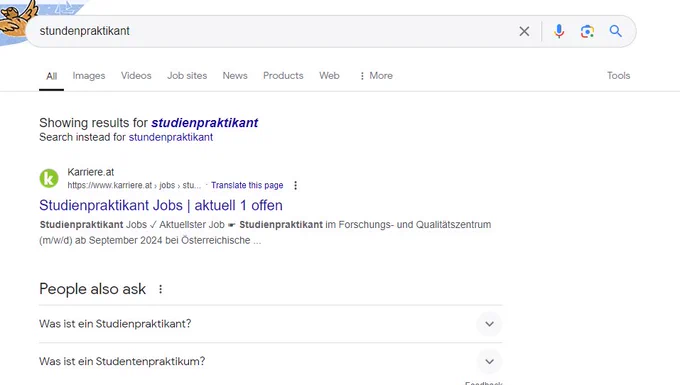Screen dimensions: 680x385
Task: Click the Karriere.at green favicon
Action: point(49,178)
